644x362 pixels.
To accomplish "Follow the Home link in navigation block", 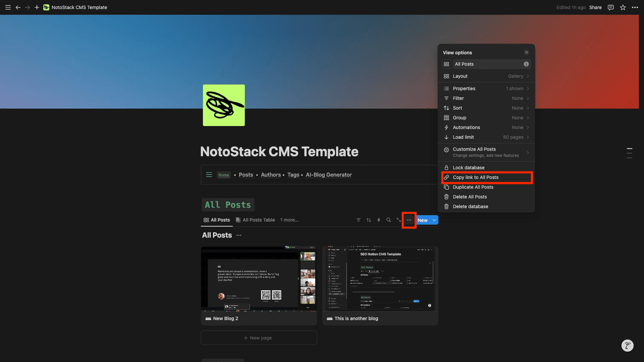I will [x=224, y=175].
